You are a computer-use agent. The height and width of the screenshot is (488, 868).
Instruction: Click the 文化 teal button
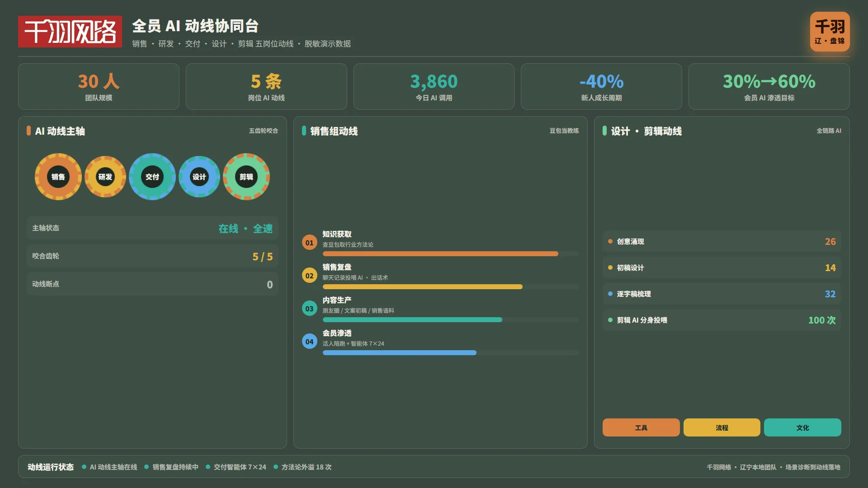click(x=802, y=427)
